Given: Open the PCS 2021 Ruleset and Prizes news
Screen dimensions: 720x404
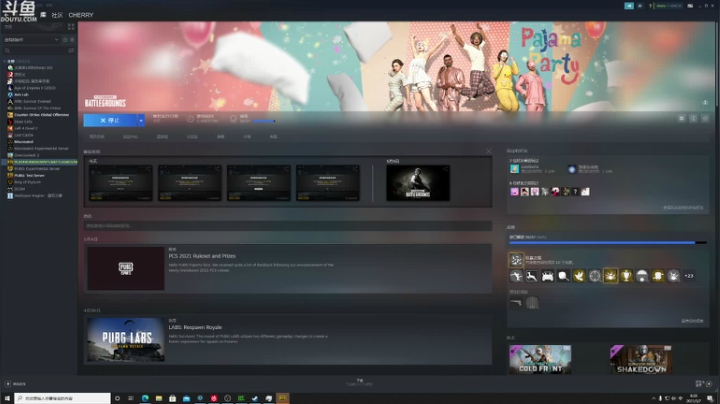Looking at the screenshot, I should coord(202,256).
